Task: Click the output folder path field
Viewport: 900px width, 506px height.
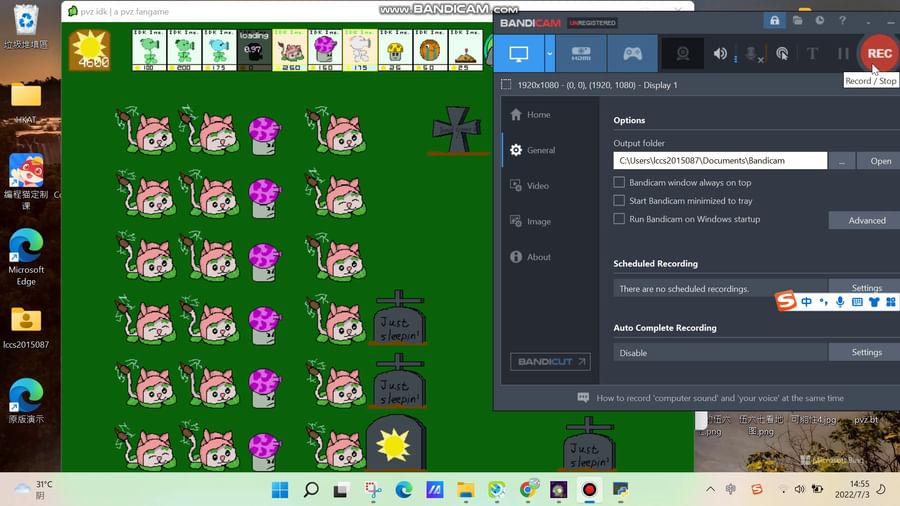Action: [720, 161]
